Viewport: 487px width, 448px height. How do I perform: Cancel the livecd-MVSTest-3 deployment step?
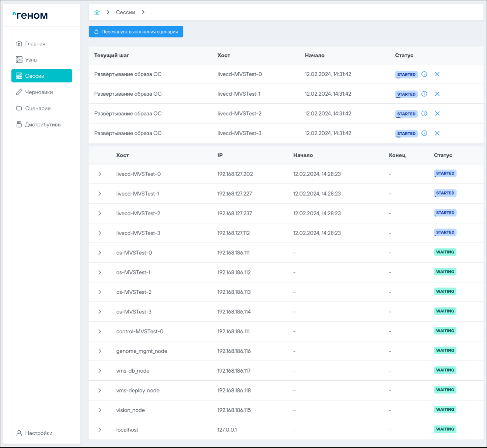(x=437, y=133)
